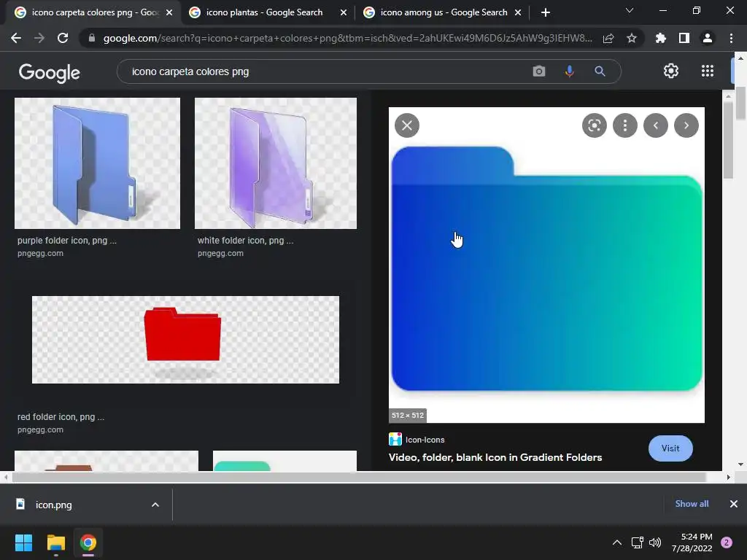747x560 pixels.
Task: Open the Windows Start menu
Action: (x=23, y=542)
